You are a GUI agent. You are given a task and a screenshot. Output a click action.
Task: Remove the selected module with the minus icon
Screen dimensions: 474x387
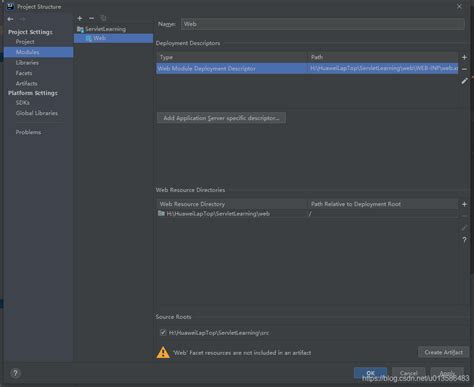click(91, 18)
